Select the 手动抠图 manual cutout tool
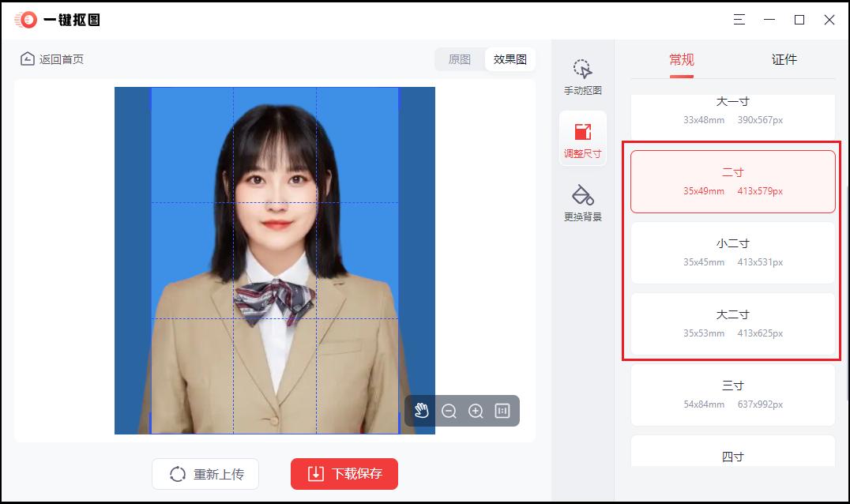850x504 pixels. pyautogui.click(x=583, y=77)
